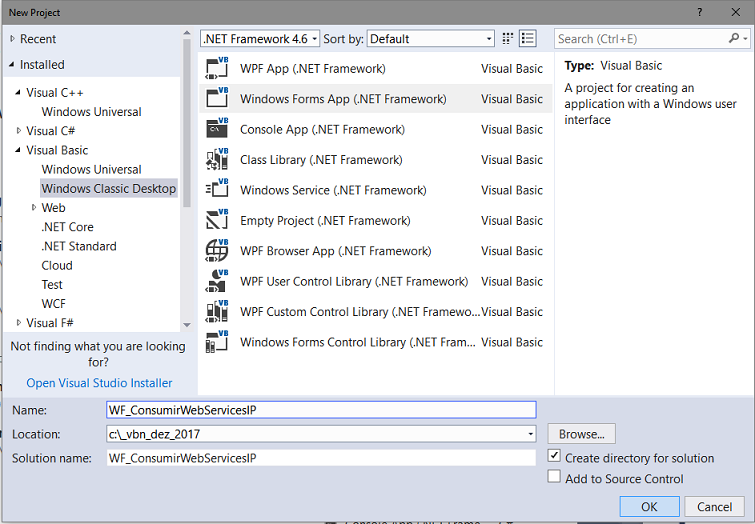
Task: Click the Browse button
Action: (x=581, y=434)
